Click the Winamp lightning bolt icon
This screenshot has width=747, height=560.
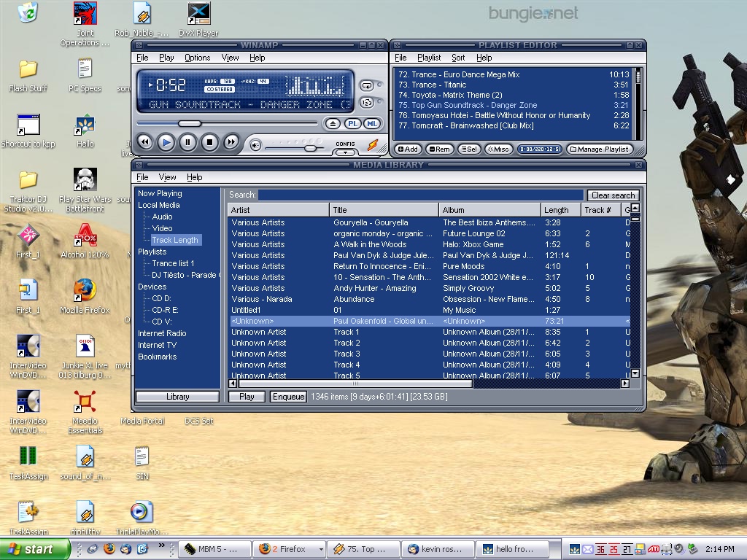tap(373, 145)
